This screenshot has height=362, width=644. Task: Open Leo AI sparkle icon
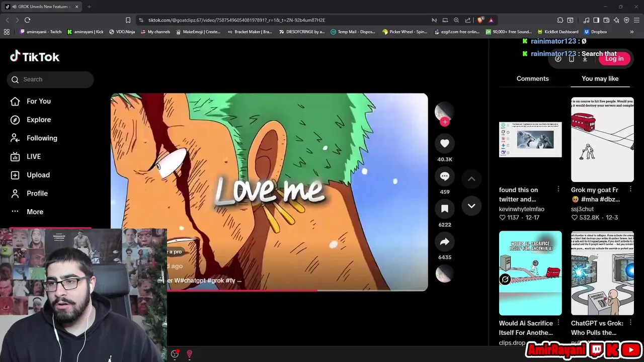click(616, 20)
